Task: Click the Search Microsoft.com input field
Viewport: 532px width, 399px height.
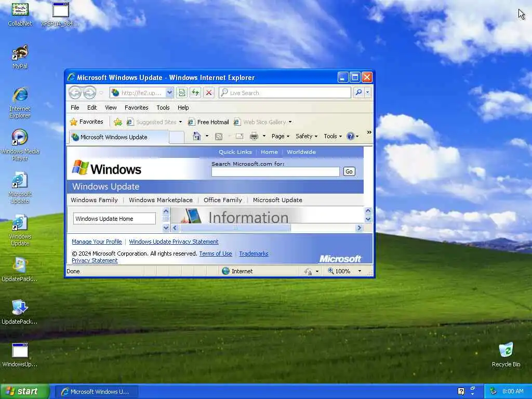Action: 275,171
